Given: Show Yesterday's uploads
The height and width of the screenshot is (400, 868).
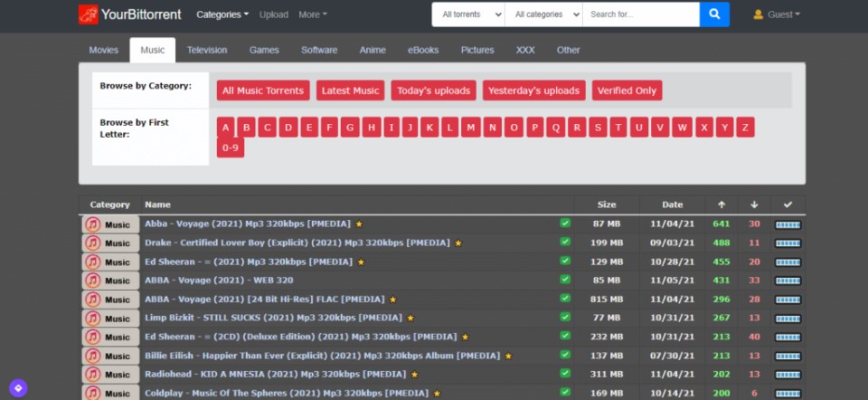Looking at the screenshot, I should pos(533,90).
